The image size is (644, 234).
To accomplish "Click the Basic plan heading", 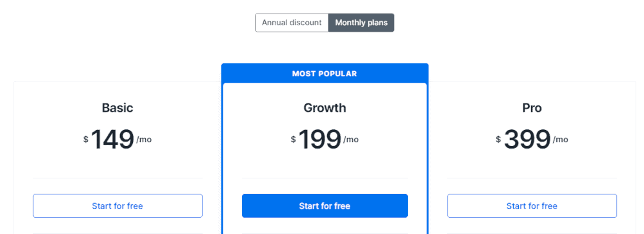I will click(117, 108).
